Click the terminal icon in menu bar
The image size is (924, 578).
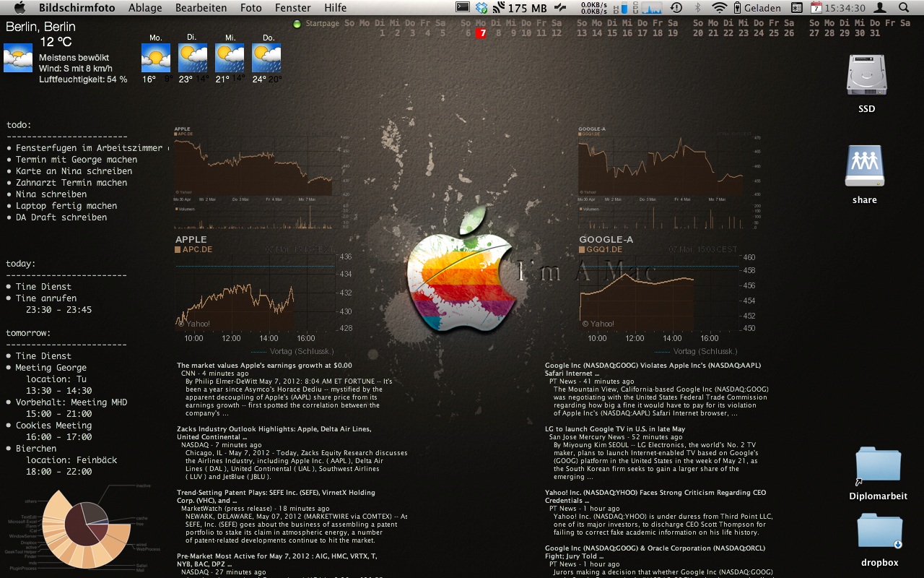click(463, 8)
